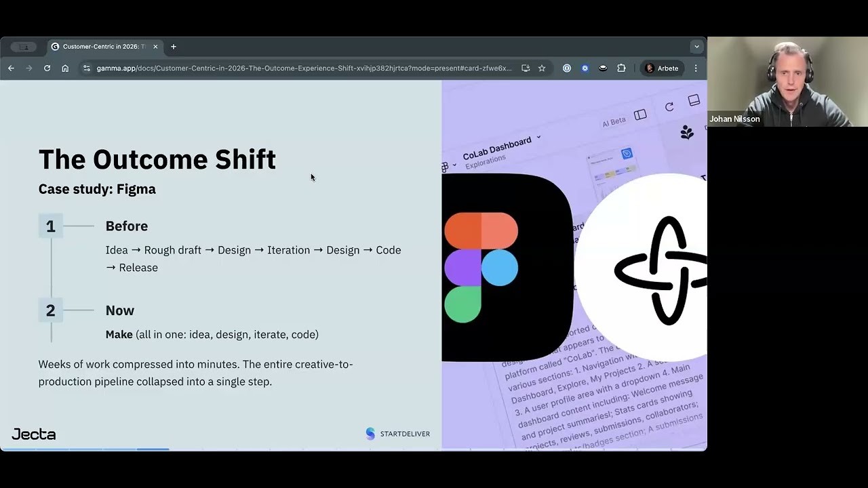Click the 'Before' step heading

tap(127, 226)
